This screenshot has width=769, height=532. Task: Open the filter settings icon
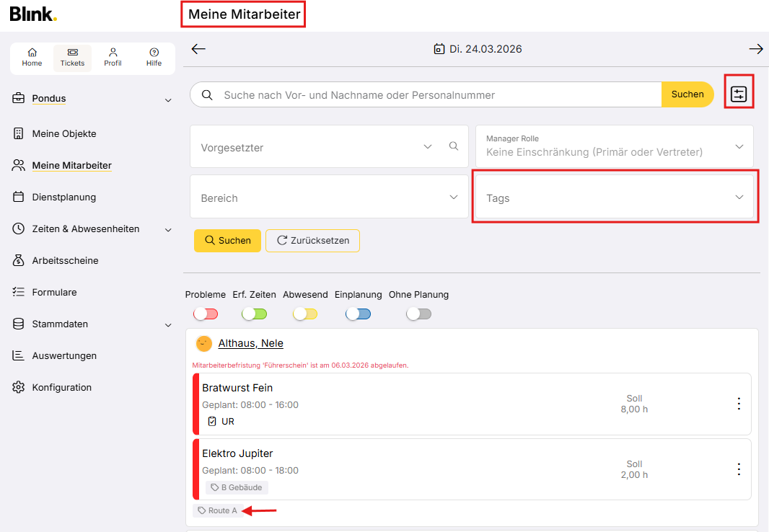(738, 94)
